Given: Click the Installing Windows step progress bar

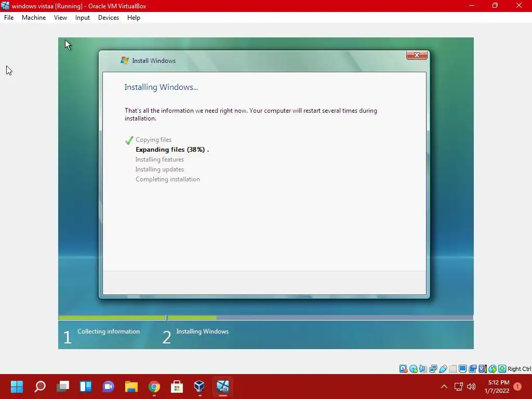Looking at the screenshot, I should (320, 317).
